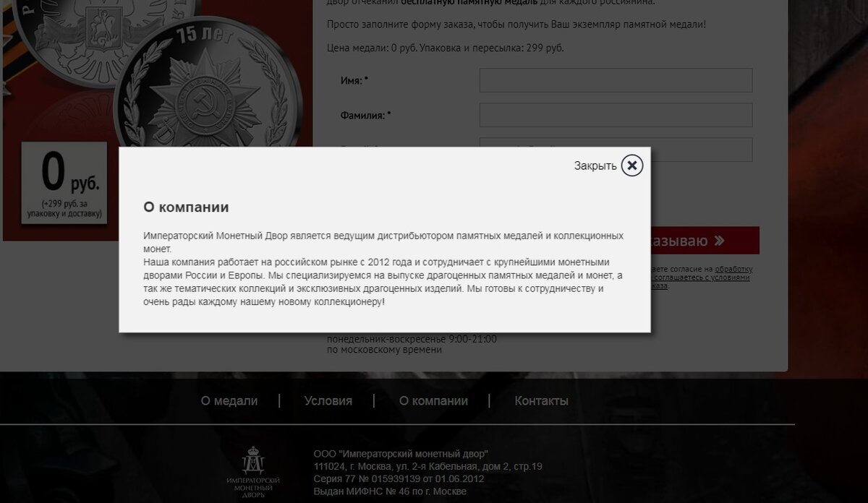Image resolution: width=868 pixels, height=503 pixels.
Task: Click the О компании popup heading
Action: 186,207
